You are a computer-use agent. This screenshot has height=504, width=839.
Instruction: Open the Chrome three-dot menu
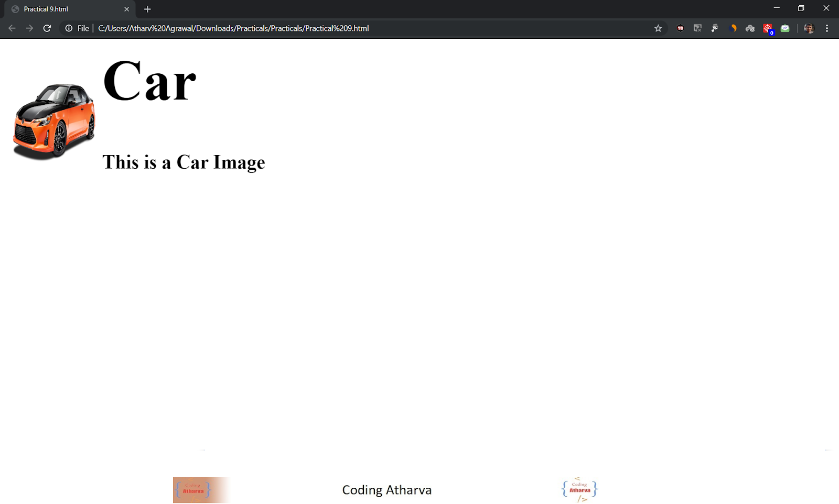(x=828, y=28)
